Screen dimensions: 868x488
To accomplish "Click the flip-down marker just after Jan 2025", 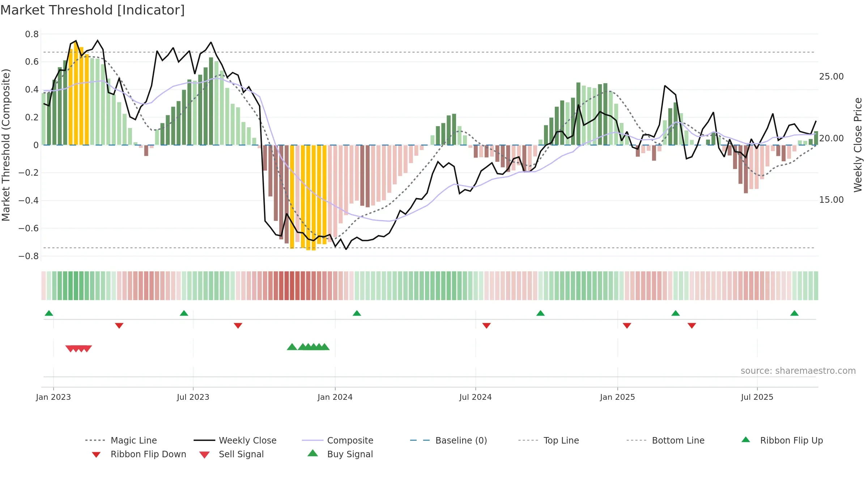I will tap(627, 326).
